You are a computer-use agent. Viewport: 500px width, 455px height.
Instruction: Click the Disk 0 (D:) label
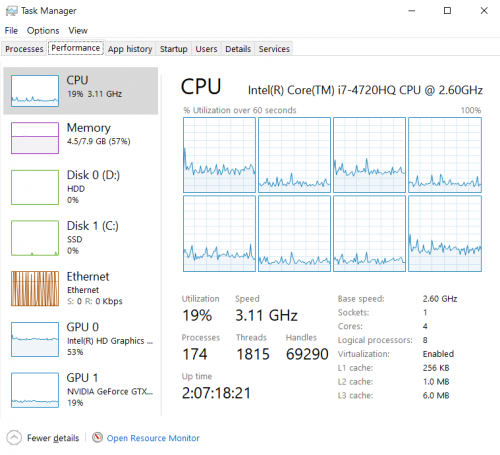(x=93, y=175)
